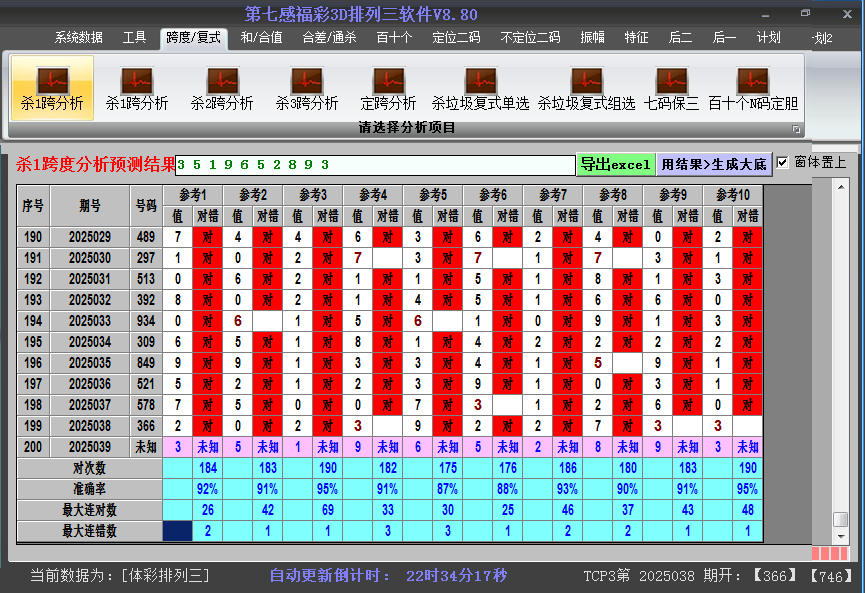Switch to the 不定位二码 tab
The height and width of the screenshot is (593, 865).
[530, 38]
